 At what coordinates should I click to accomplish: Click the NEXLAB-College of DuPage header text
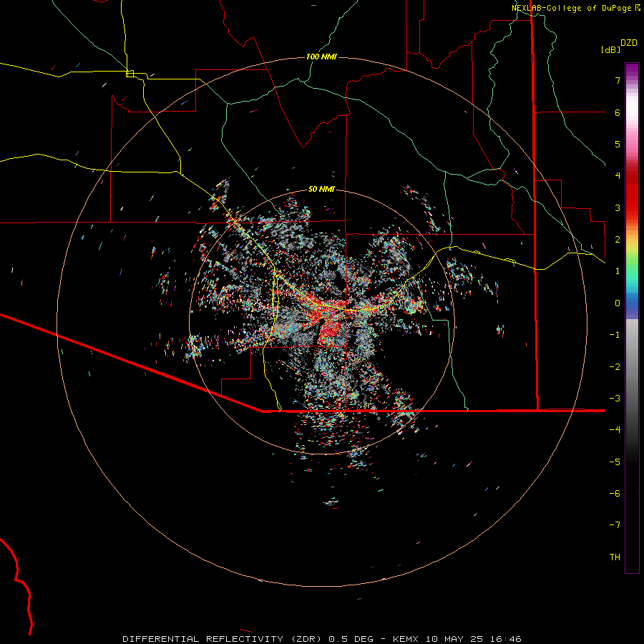coord(573,8)
